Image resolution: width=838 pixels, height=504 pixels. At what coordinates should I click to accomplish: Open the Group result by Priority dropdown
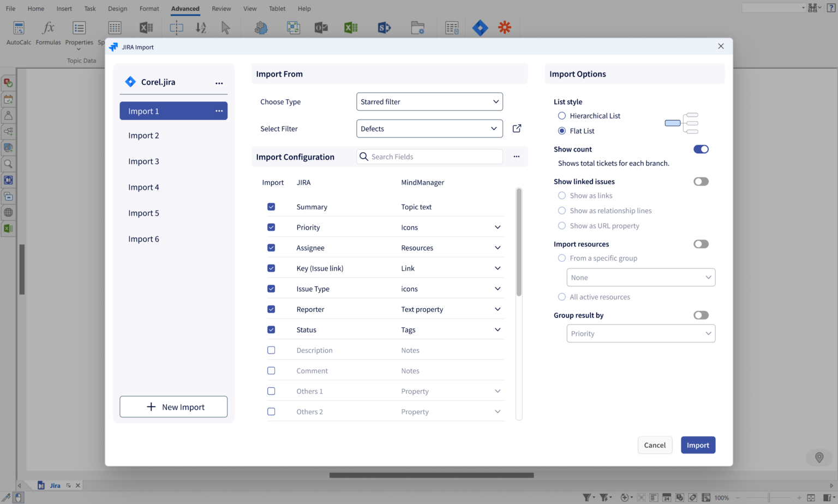pyautogui.click(x=641, y=333)
